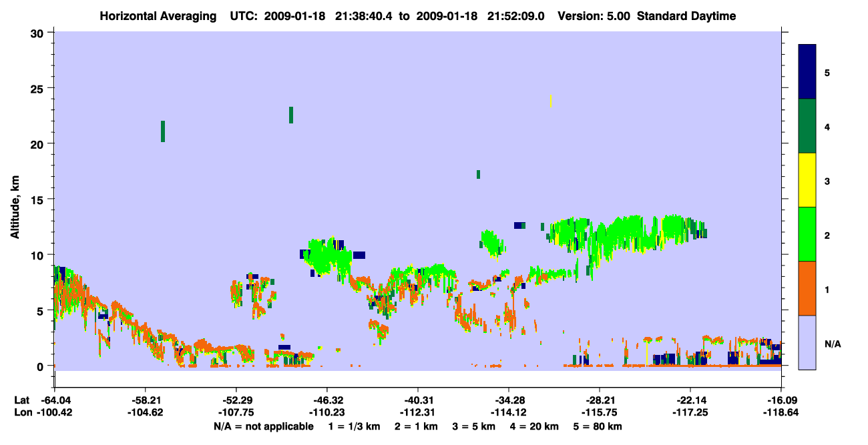The width and height of the screenshot is (868, 445).
Task: Click the colorbar label 2
Action: 827,235
